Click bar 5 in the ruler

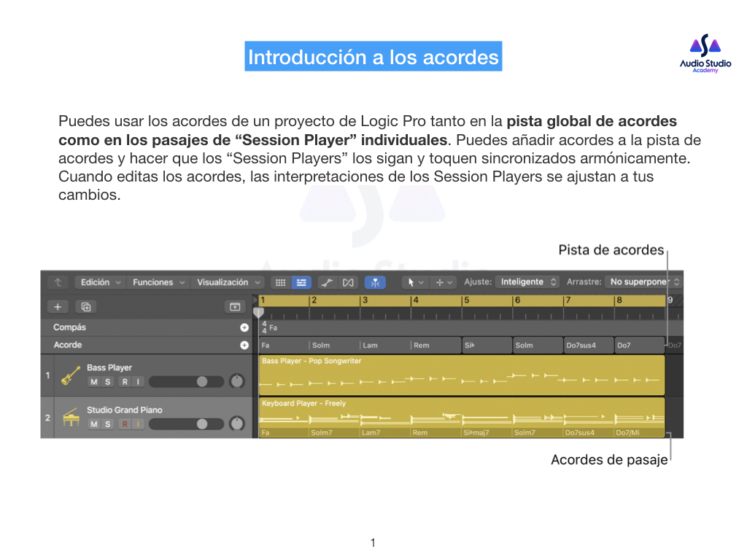(x=467, y=300)
